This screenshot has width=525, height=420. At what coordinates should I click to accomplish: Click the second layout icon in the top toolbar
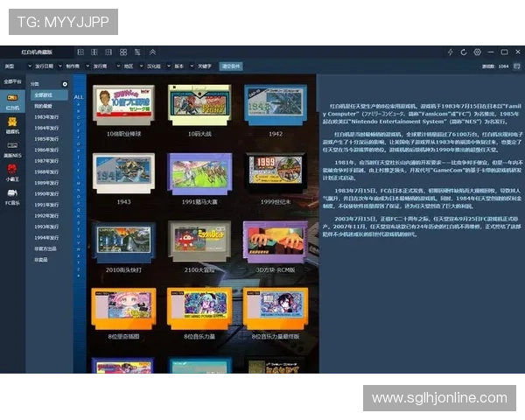click(94, 52)
